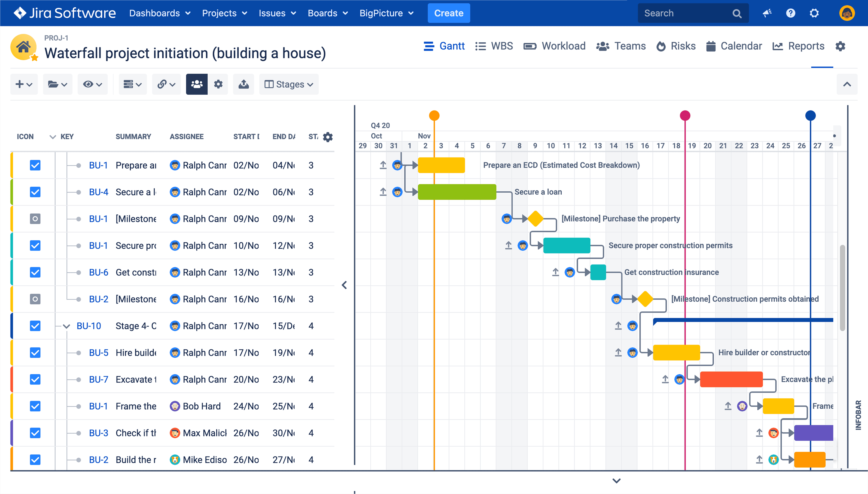
Task: Switch to the WBS tab
Action: [494, 46]
